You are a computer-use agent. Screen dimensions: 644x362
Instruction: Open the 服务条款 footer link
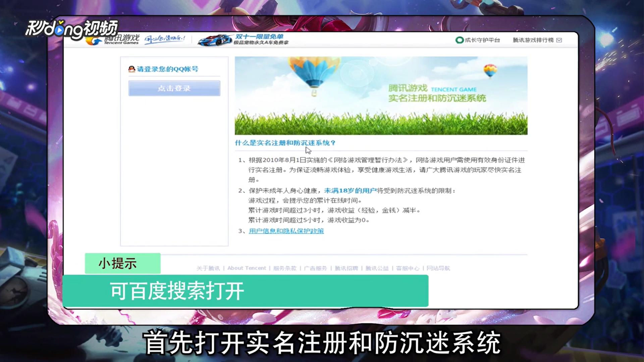point(285,268)
